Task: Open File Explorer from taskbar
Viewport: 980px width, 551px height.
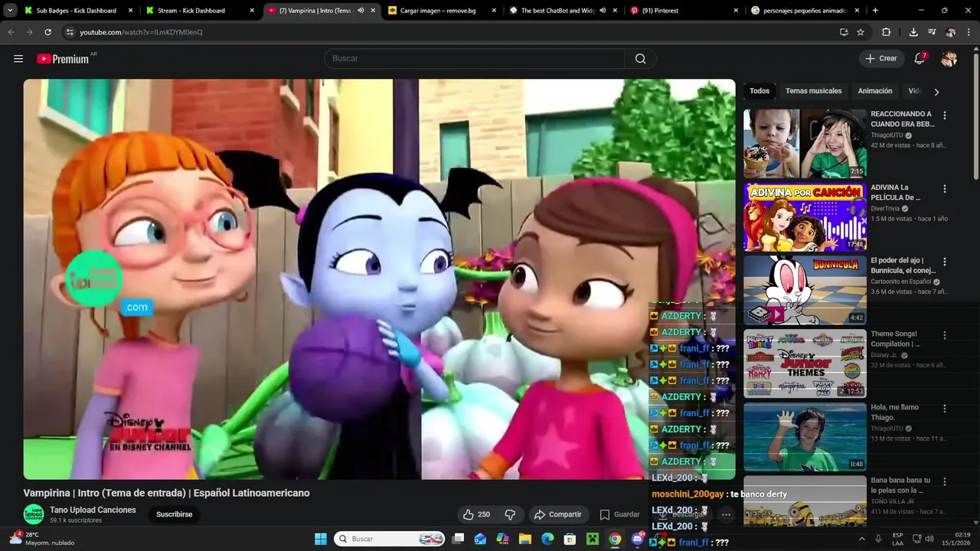Action: [x=525, y=539]
